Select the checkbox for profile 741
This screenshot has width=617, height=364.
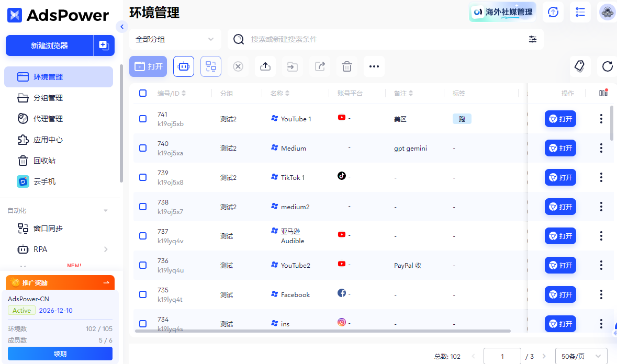pyautogui.click(x=143, y=119)
